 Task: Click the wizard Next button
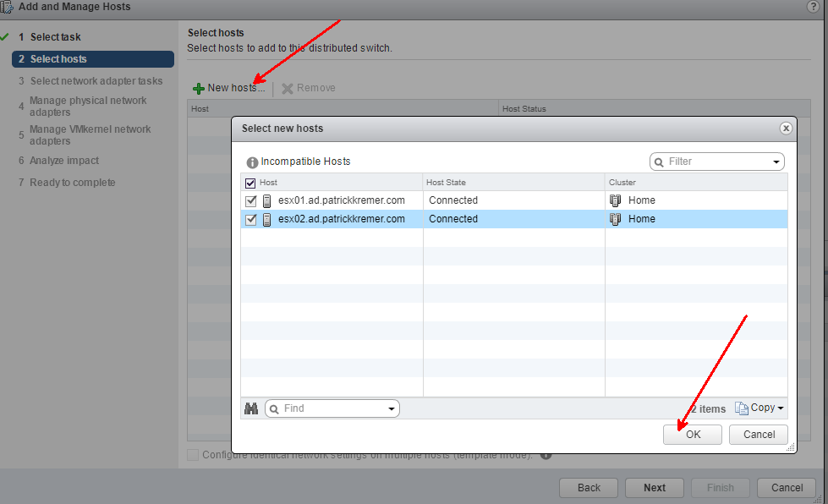pos(654,488)
